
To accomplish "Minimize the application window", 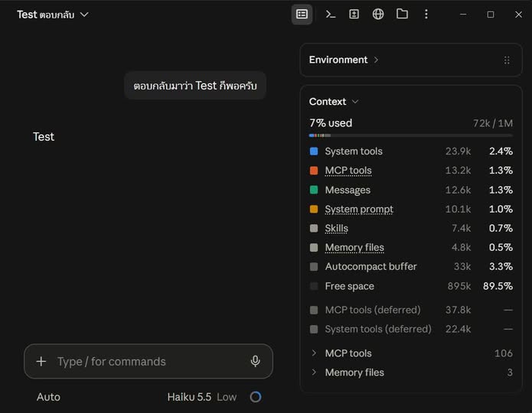I will click(463, 15).
